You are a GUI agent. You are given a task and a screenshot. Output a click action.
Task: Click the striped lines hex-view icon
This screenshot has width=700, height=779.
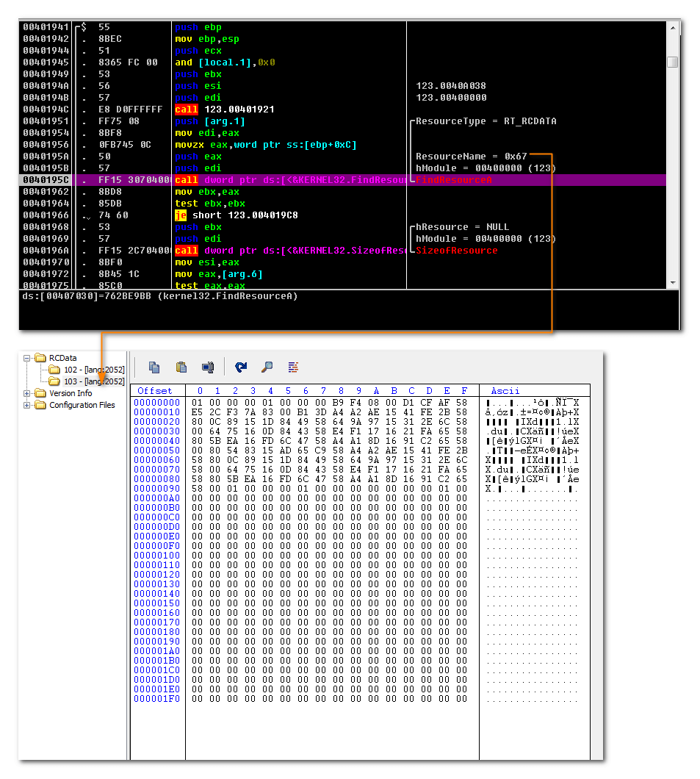293,367
